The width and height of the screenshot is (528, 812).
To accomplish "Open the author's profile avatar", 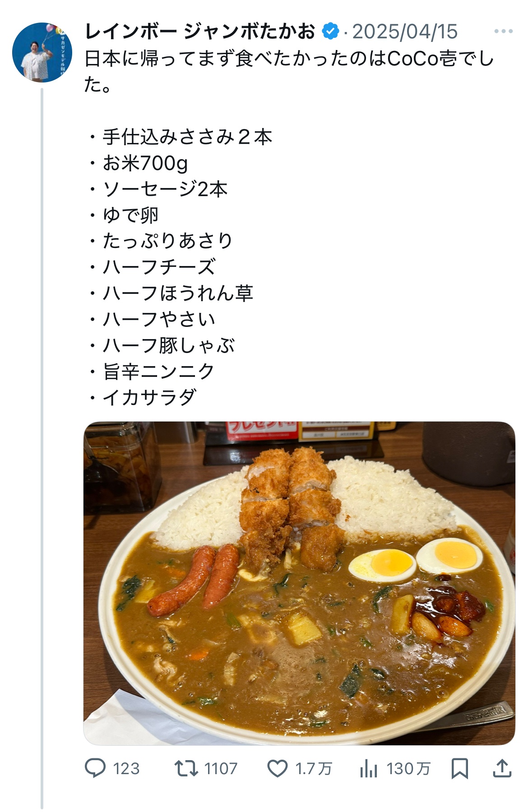I will [42, 52].
